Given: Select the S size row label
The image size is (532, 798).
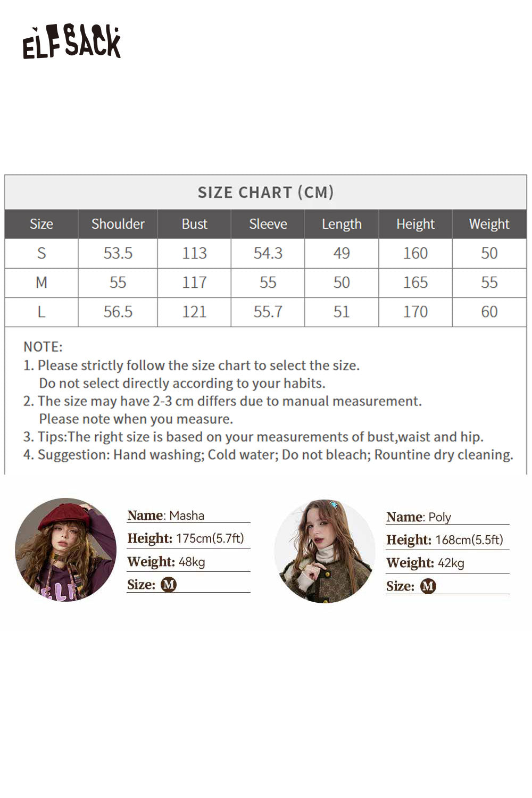Looking at the screenshot, I should pos(41,253).
